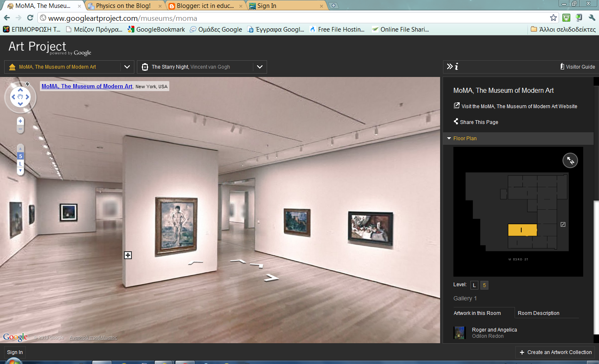The width and height of the screenshot is (599, 364).
Task: Click the floor plan compass rotation icon
Action: click(570, 160)
